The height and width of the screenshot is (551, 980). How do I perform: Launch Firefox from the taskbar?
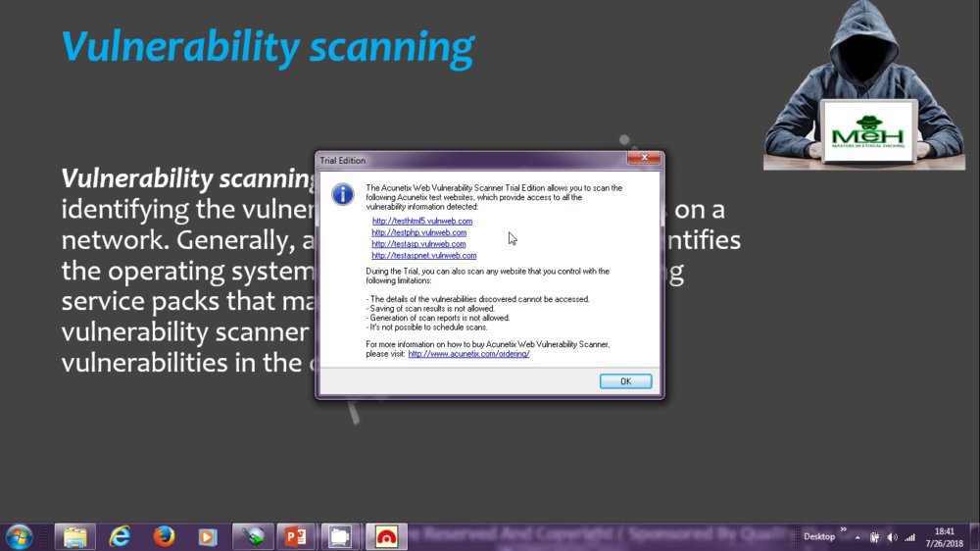click(164, 536)
